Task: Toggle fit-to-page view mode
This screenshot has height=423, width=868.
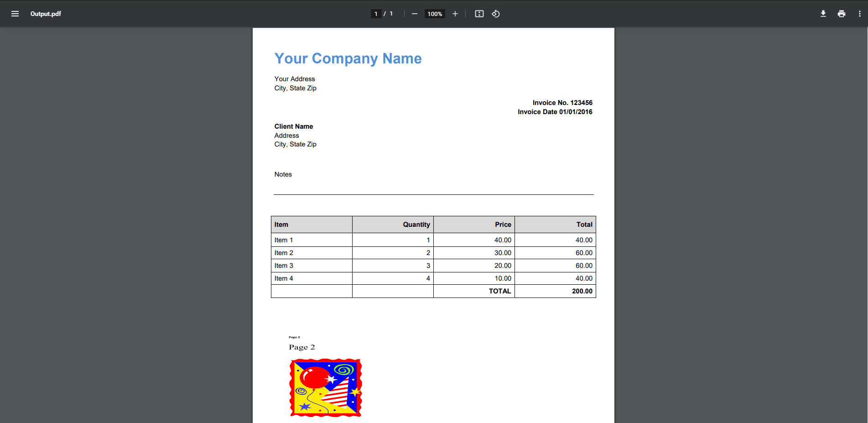Action: click(479, 14)
